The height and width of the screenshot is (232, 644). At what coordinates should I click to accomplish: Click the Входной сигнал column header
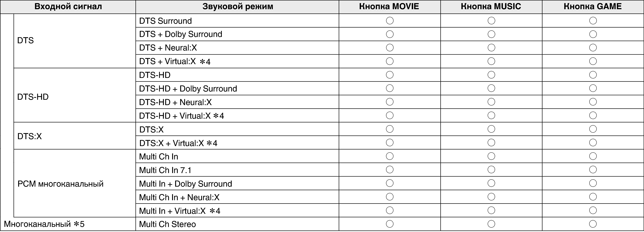(x=68, y=7)
